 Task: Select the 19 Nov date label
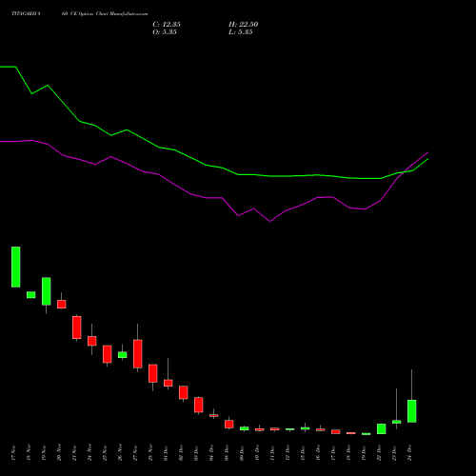[44, 453]
